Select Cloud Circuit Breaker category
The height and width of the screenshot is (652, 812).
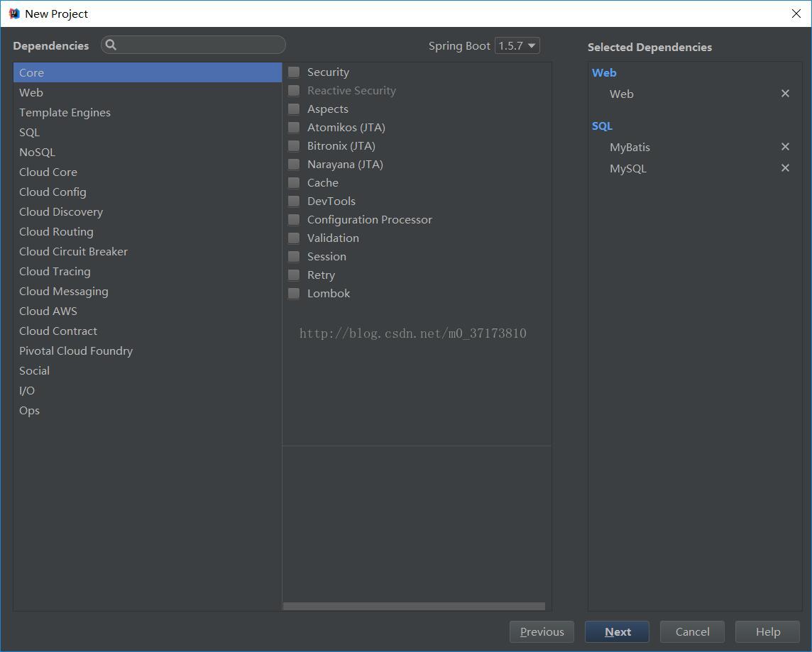[148, 251]
